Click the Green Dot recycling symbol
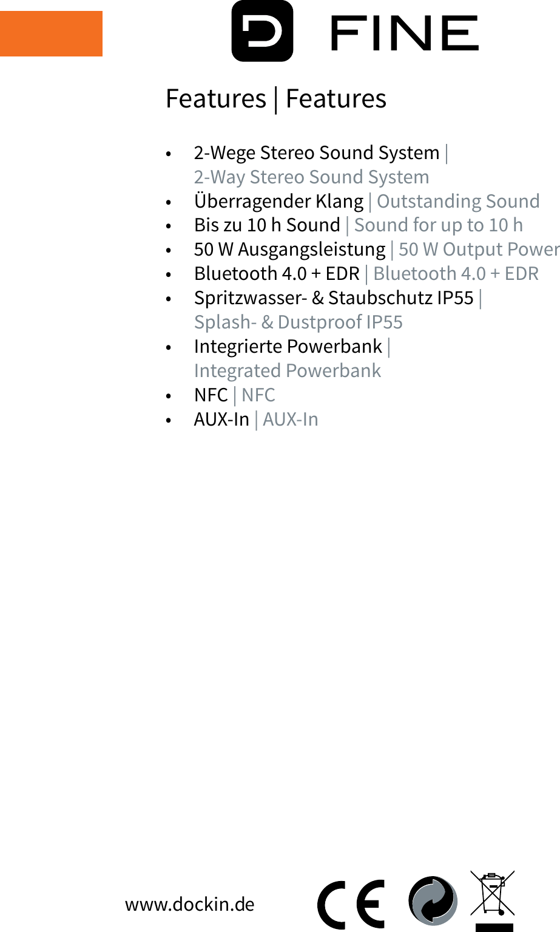 [433, 900]
